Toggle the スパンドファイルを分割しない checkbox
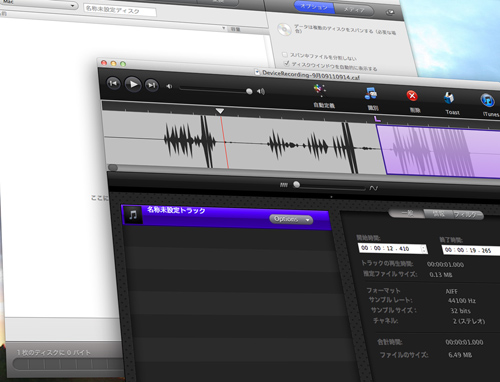500x382 pixels. click(x=285, y=55)
